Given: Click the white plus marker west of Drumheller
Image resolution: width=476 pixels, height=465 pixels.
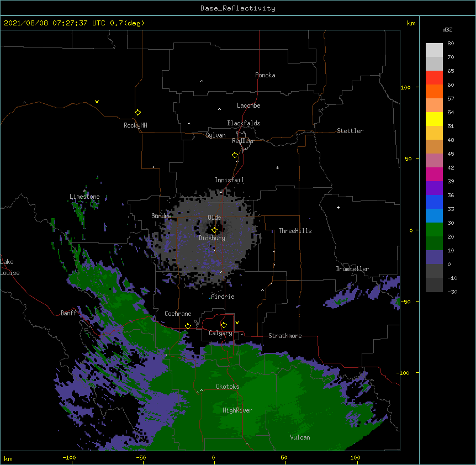Looking at the screenshot, I should tap(338, 207).
